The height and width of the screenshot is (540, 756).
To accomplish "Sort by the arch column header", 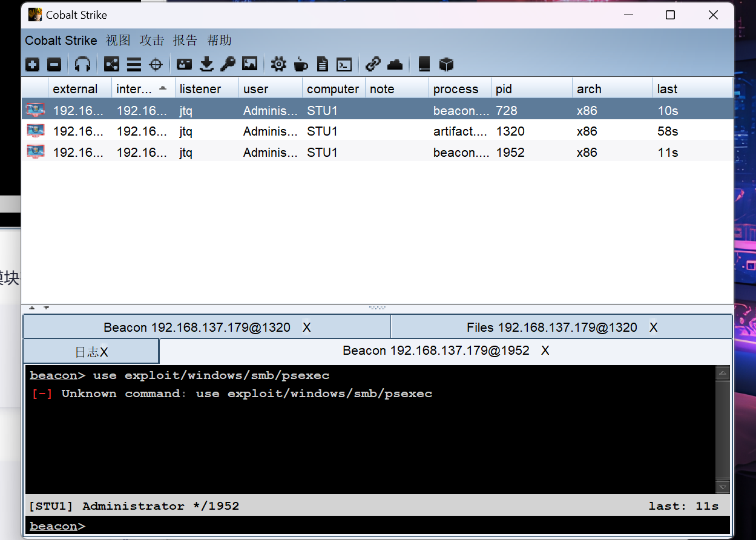I will (x=613, y=89).
